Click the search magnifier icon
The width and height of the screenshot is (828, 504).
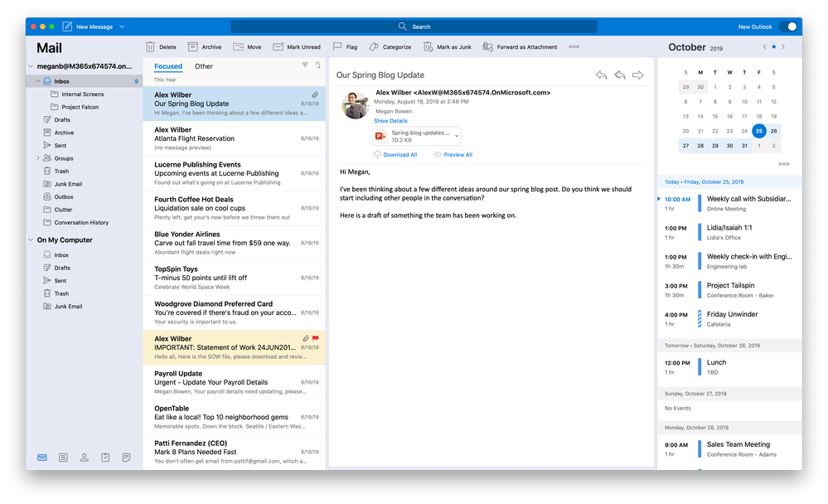(x=402, y=27)
